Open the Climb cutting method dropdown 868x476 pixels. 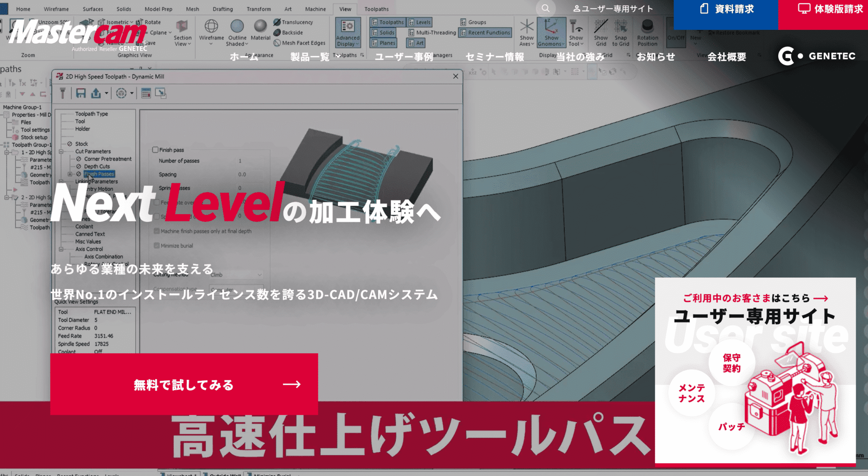tap(236, 275)
